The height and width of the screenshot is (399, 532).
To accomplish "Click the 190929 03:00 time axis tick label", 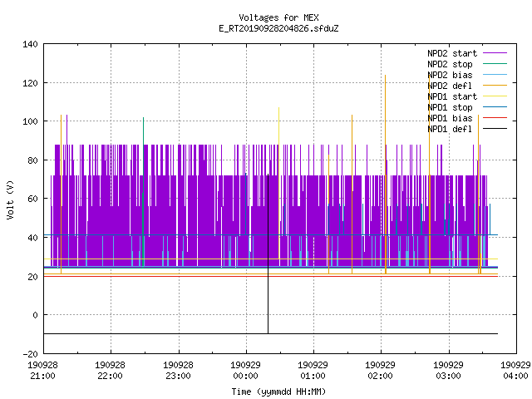I will (448, 371).
